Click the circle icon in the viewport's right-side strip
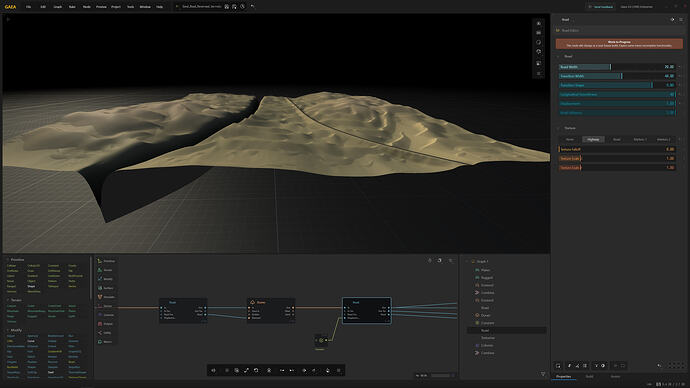 point(539,42)
